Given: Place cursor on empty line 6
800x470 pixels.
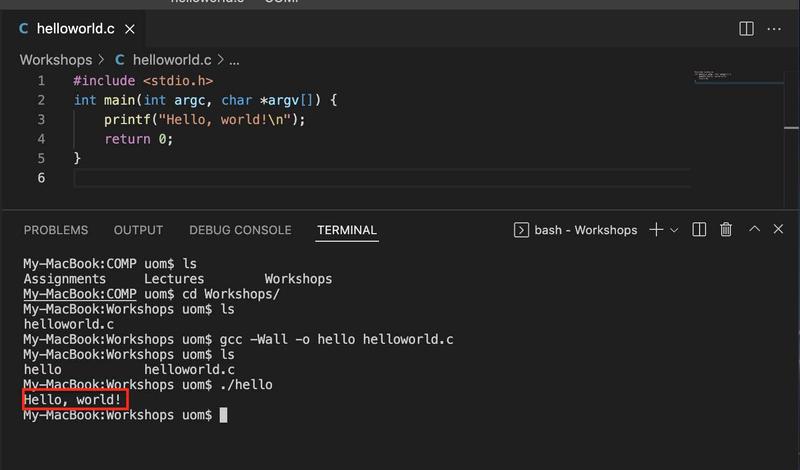Looking at the screenshot, I should (300, 178).
